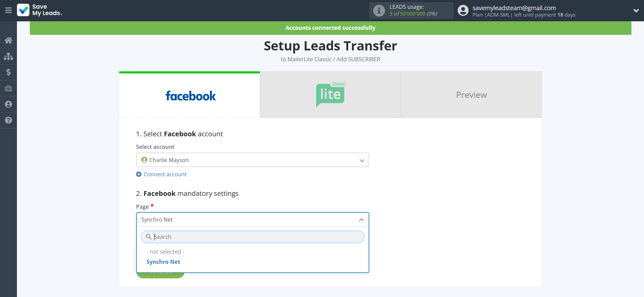Open the Charlie Mayson account dropdown
Image resolution: width=644 pixels, height=297 pixels.
pos(252,160)
